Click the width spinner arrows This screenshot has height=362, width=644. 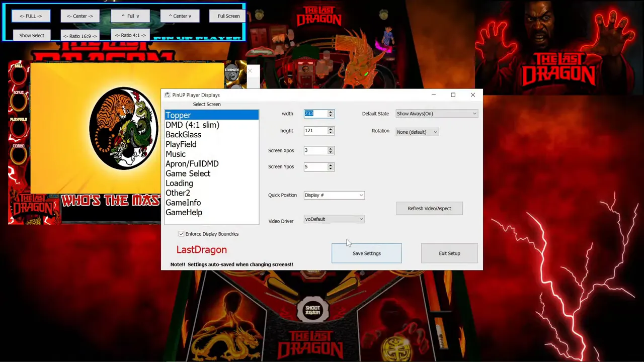pos(331,114)
